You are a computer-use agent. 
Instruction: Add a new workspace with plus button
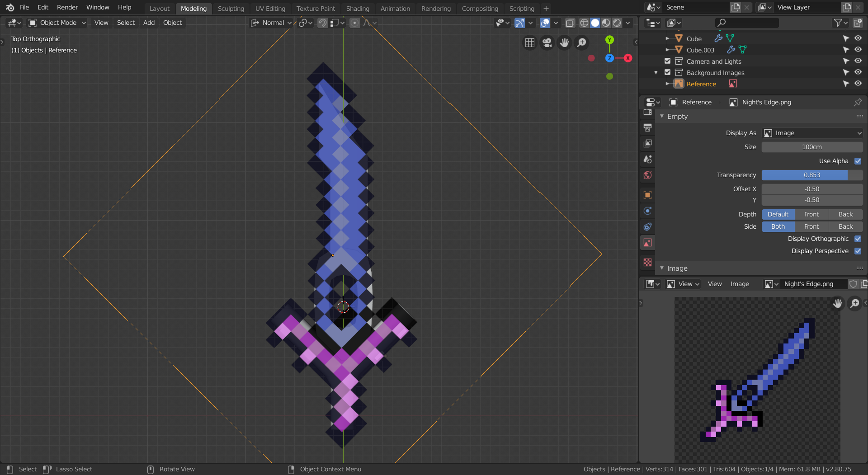(546, 9)
